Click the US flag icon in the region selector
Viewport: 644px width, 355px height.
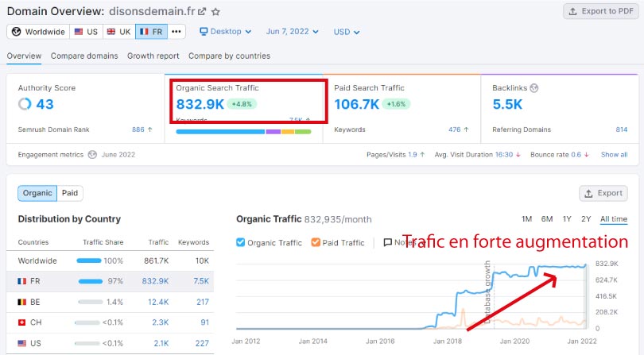tap(79, 32)
